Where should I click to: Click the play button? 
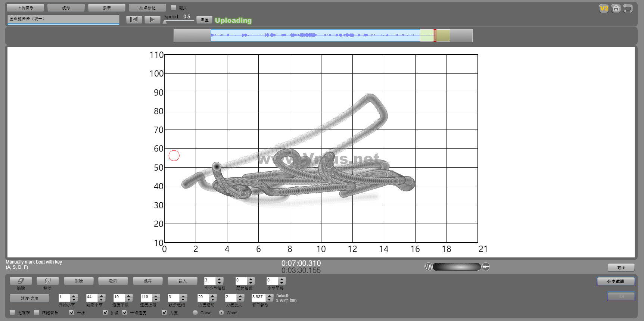tap(152, 20)
